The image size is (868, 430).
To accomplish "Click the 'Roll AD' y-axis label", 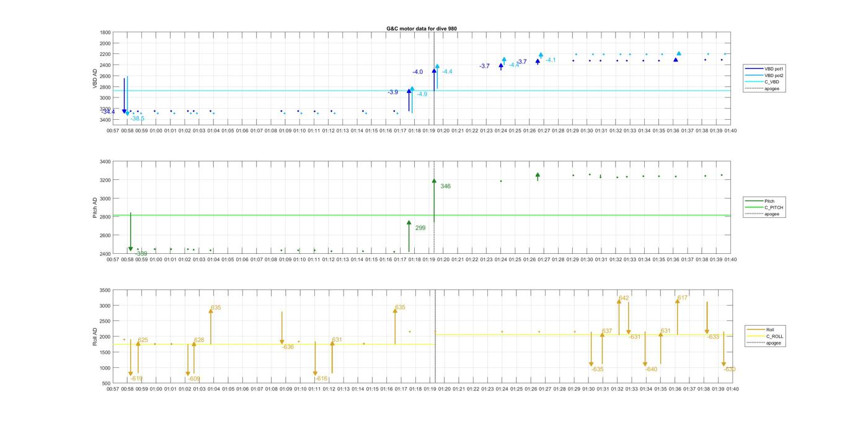I will pyautogui.click(x=95, y=337).
